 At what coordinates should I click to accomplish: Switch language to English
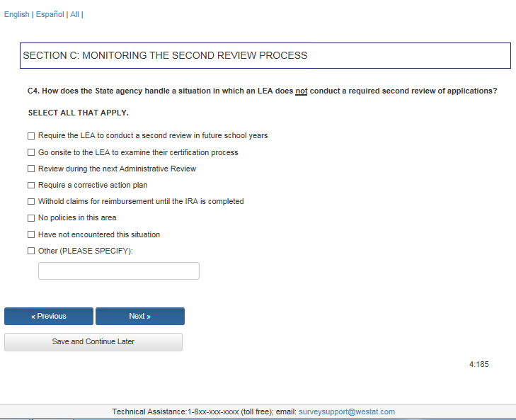coord(17,15)
